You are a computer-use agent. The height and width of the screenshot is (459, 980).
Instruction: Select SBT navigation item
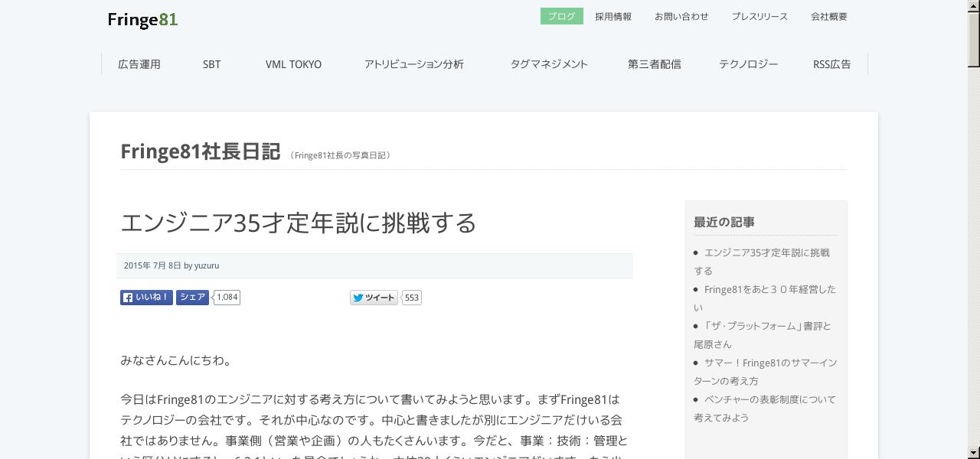pyautogui.click(x=212, y=64)
